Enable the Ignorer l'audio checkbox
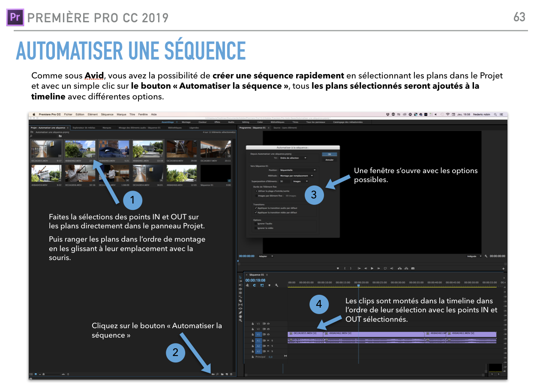 [x=255, y=224]
